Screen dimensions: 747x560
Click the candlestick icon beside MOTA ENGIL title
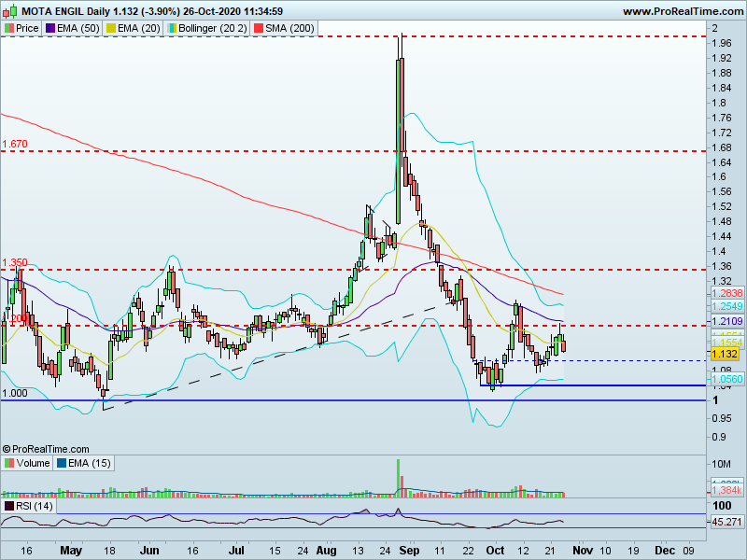[x=10, y=10]
